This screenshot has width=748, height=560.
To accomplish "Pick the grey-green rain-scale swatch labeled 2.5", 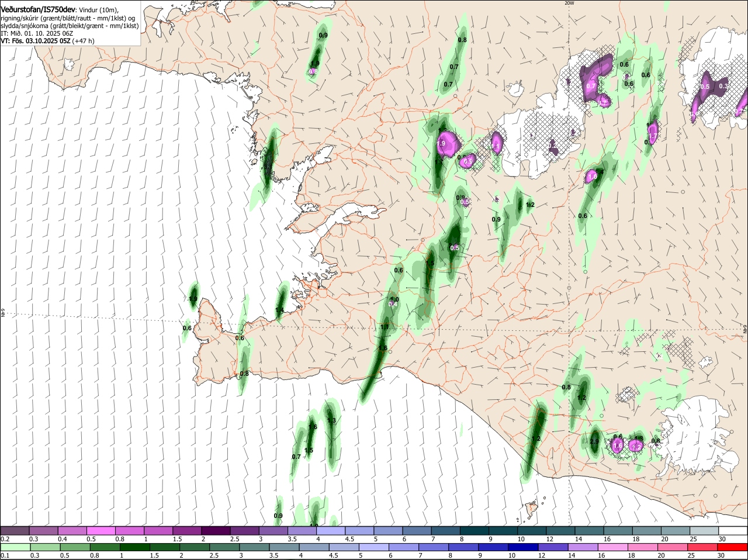I will [x=224, y=547].
